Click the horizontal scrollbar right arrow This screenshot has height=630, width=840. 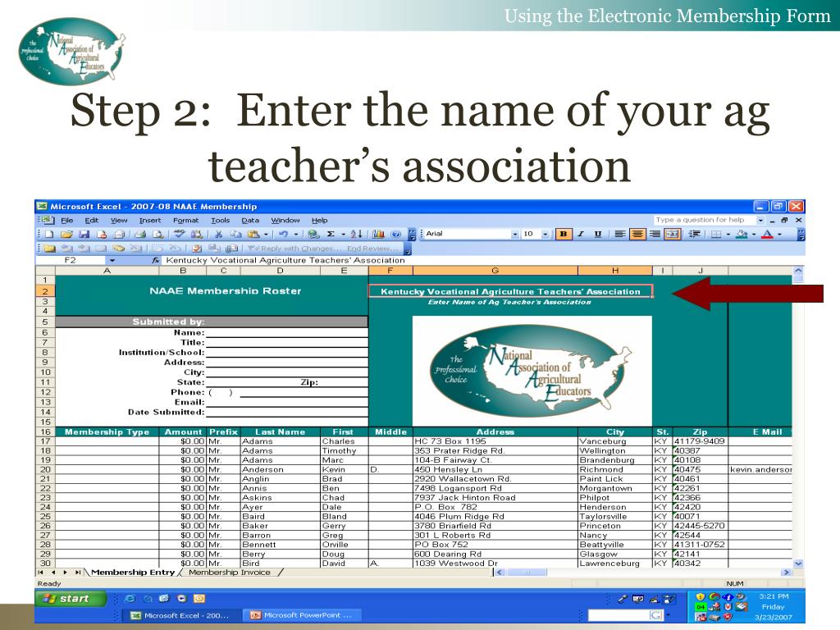(786, 573)
